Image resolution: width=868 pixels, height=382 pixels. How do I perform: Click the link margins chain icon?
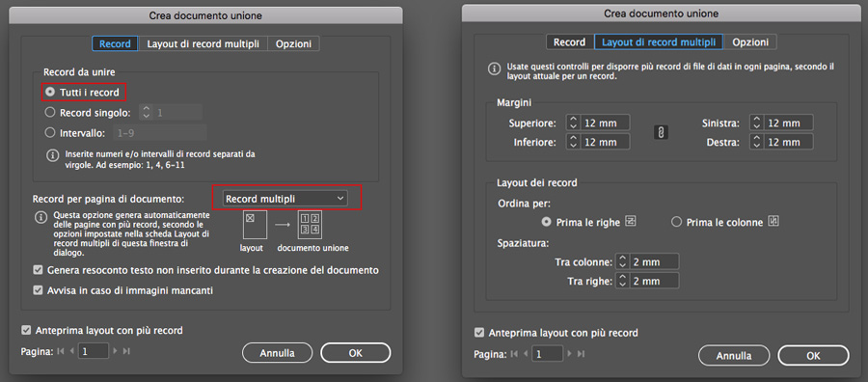(x=662, y=132)
